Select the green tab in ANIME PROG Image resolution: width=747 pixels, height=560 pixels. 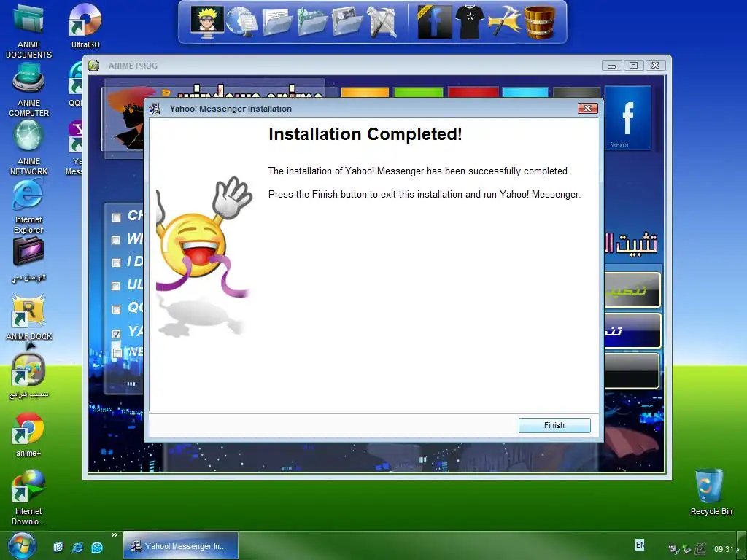click(419, 93)
